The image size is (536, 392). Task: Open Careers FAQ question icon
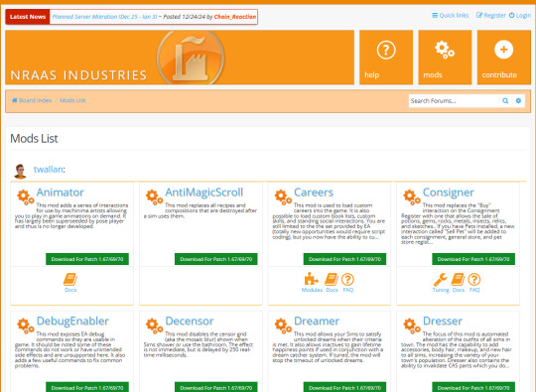347,280
